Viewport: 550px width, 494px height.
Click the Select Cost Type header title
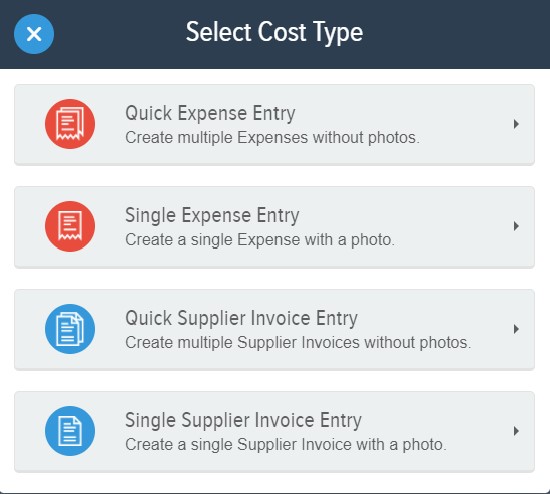tap(274, 32)
